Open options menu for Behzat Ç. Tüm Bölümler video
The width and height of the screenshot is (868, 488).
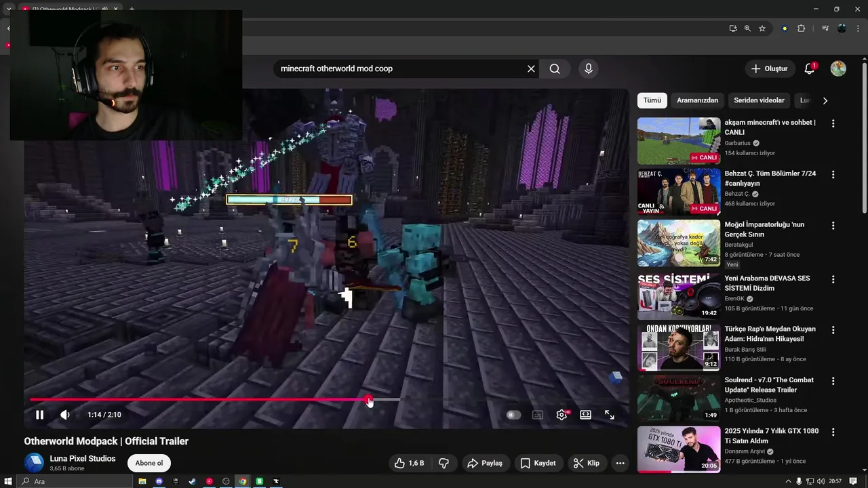point(833,174)
